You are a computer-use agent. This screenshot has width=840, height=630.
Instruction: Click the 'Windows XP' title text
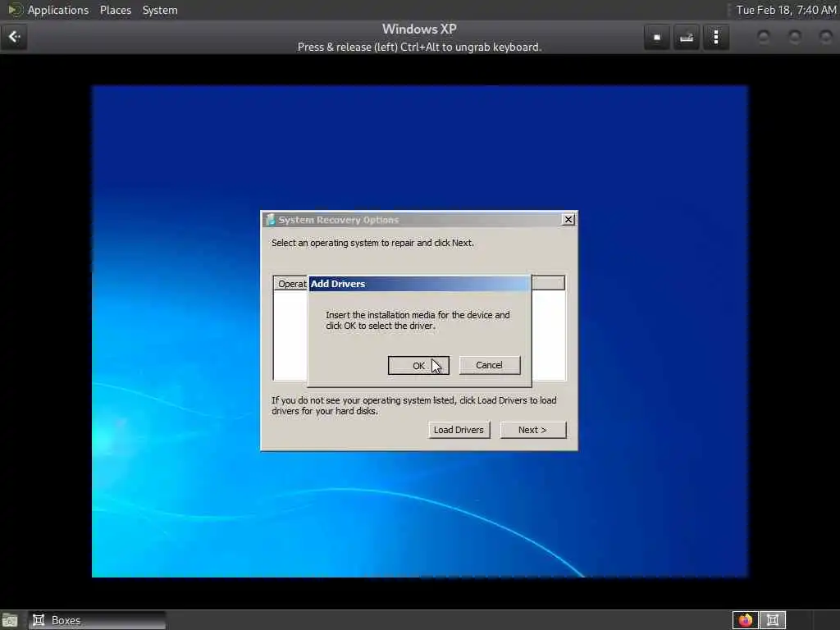419,30
